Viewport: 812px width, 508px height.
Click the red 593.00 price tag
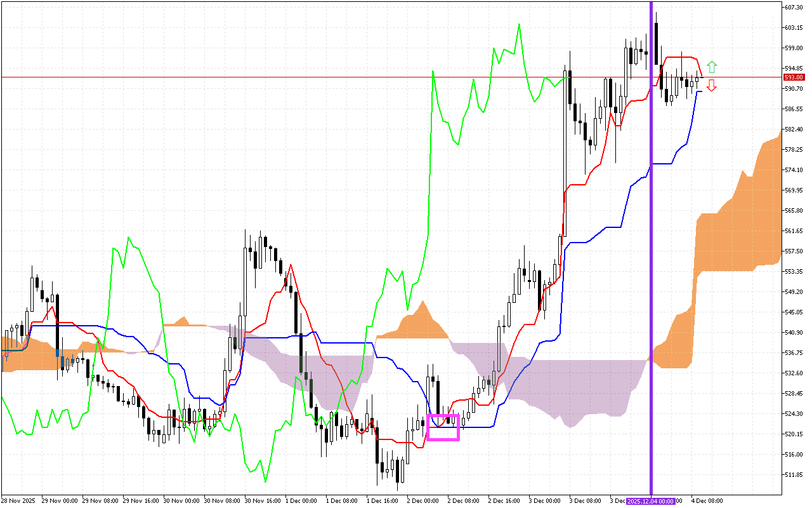click(792, 77)
